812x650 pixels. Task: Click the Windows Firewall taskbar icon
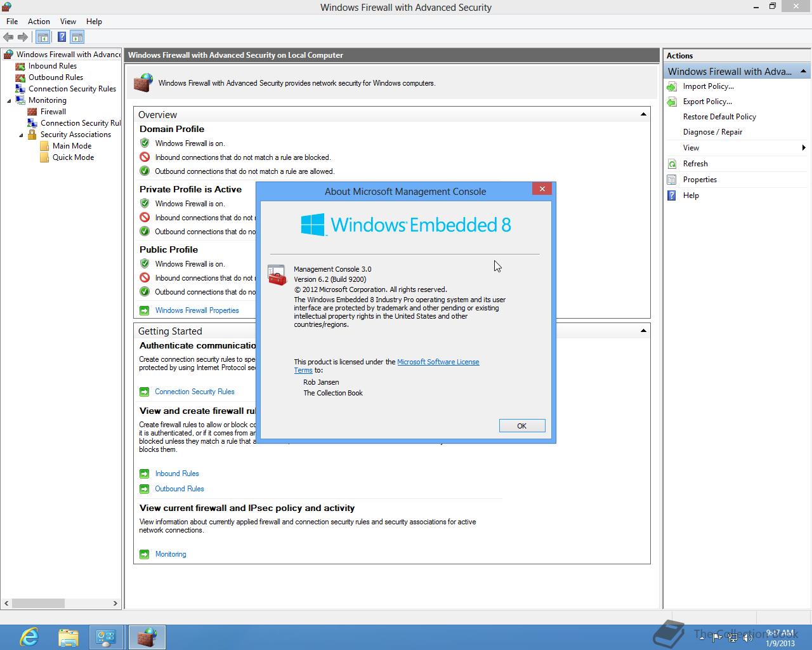[x=147, y=637]
